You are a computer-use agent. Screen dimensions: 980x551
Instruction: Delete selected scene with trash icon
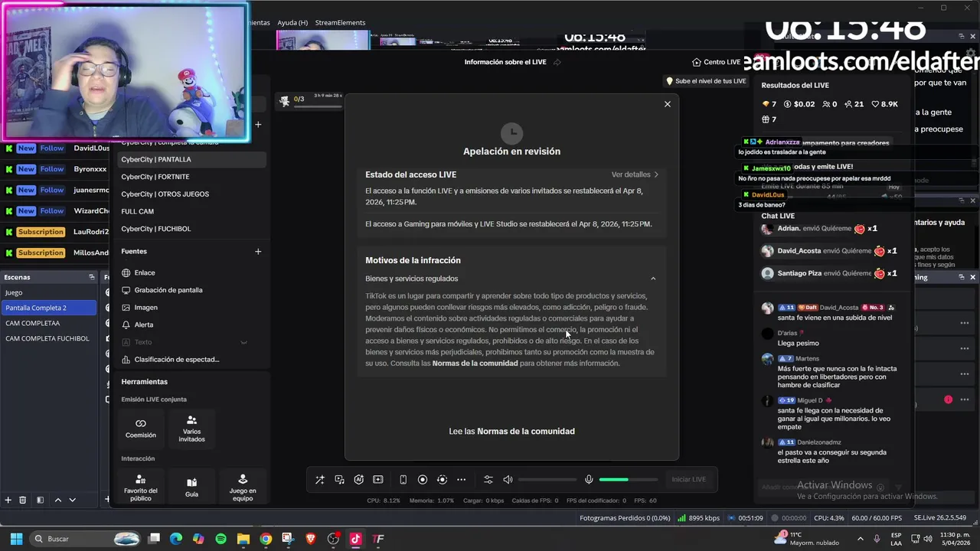point(22,500)
